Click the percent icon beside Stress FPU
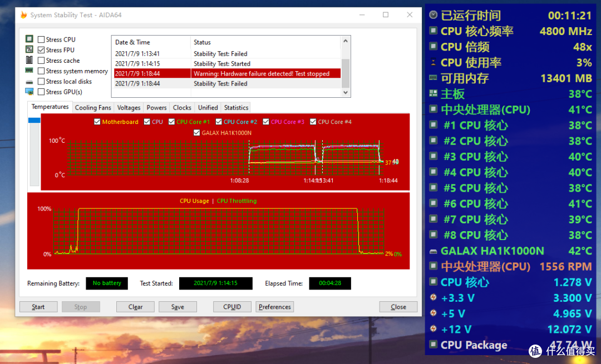Image resolution: width=601 pixels, height=364 pixels. pos(29,50)
